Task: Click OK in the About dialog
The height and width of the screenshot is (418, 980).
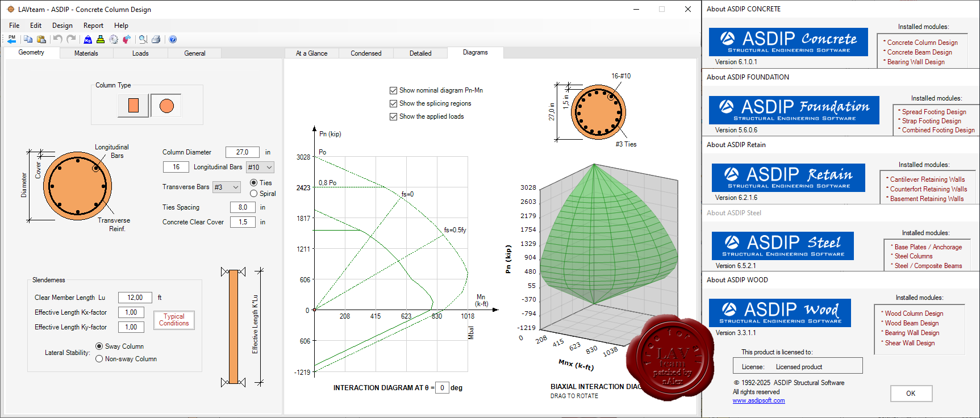Action: [911, 394]
